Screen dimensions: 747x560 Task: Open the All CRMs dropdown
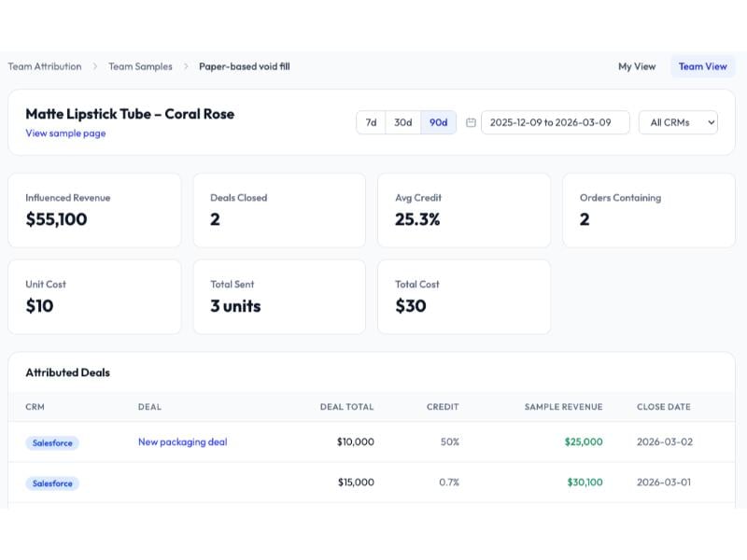click(677, 122)
